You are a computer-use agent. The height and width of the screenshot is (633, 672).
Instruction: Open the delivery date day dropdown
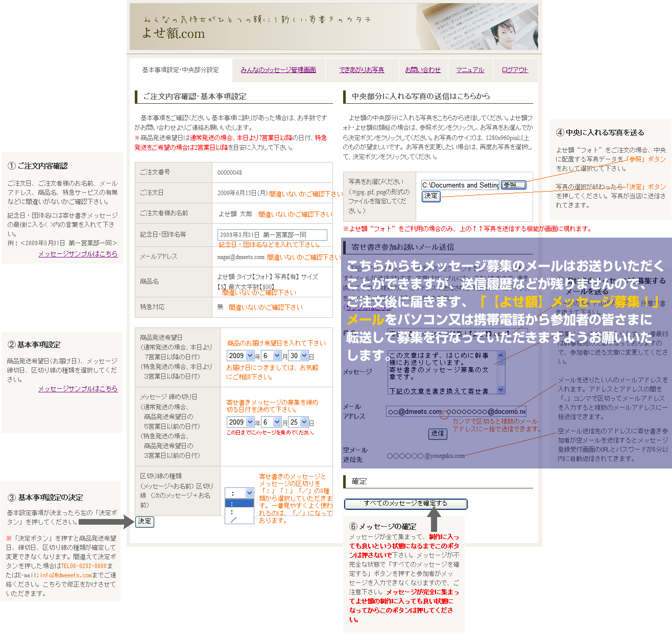[x=299, y=356]
